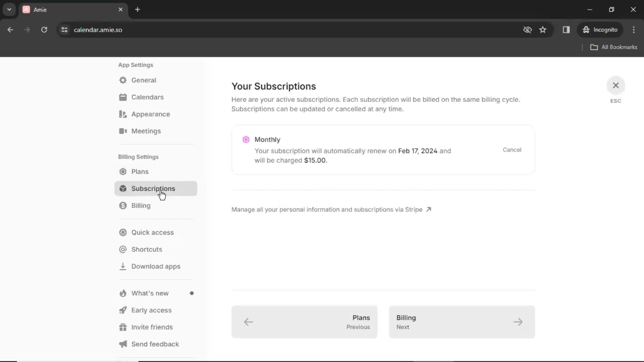This screenshot has width=644, height=362.
Task: Select the Appearance settings icon
Action: (x=123, y=114)
